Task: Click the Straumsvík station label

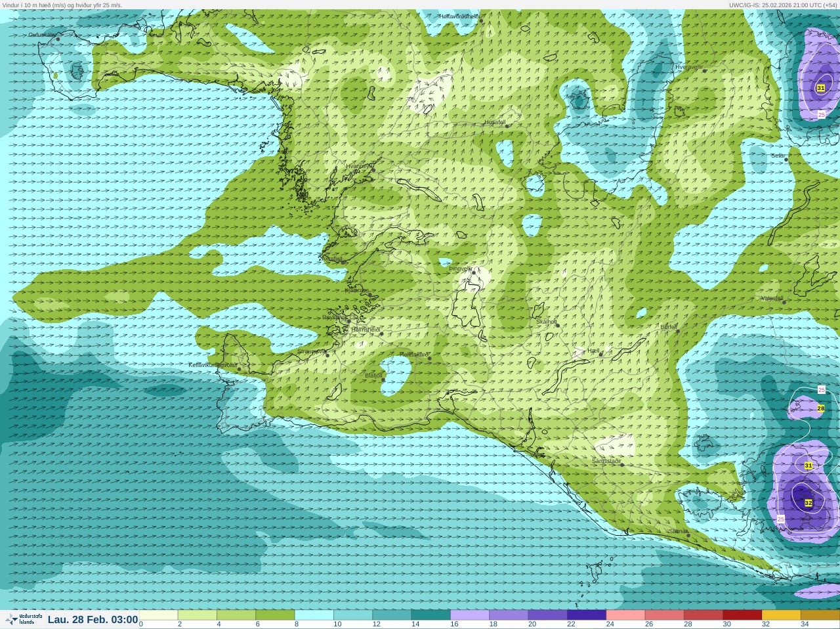Action: coord(311,351)
